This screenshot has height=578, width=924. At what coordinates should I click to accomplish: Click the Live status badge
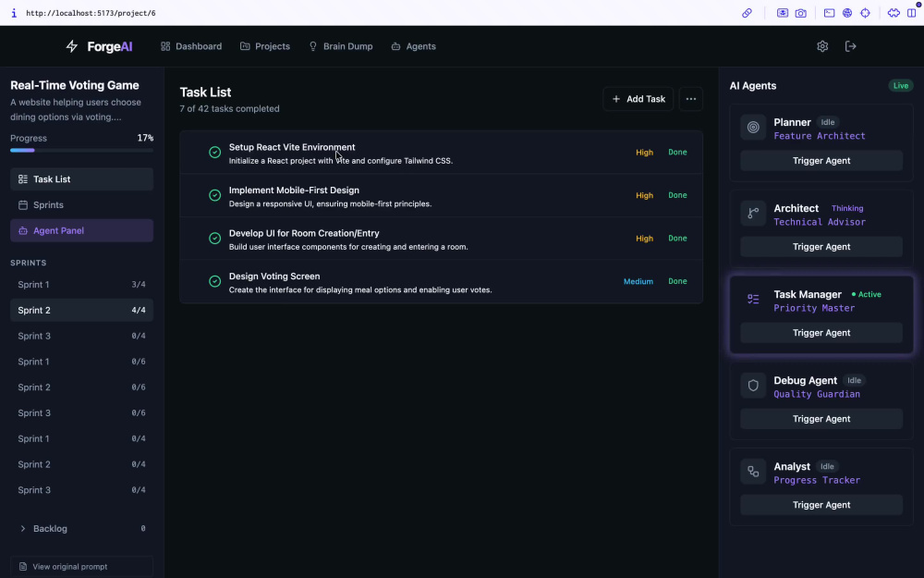tap(900, 85)
